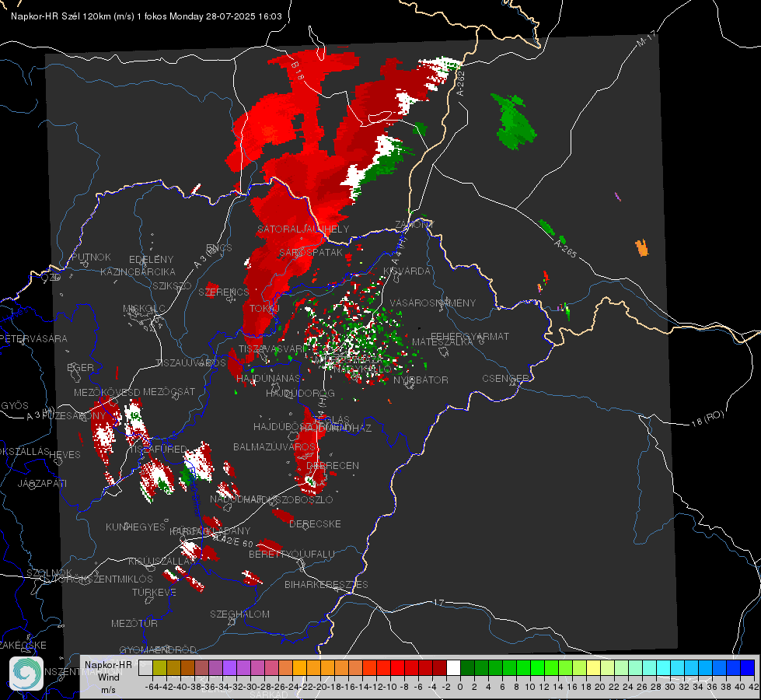Click the NYÍRBÁTOR label
This screenshot has width=761, height=700.
click(421, 380)
